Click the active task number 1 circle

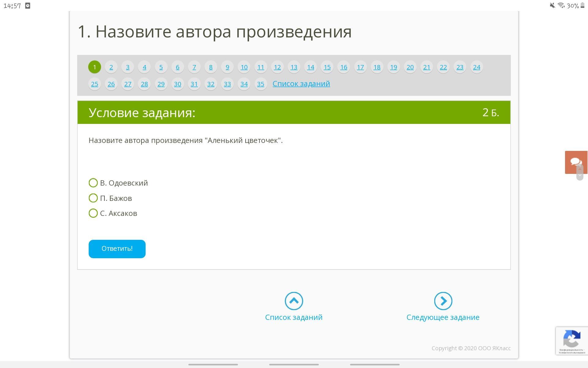[x=95, y=67]
